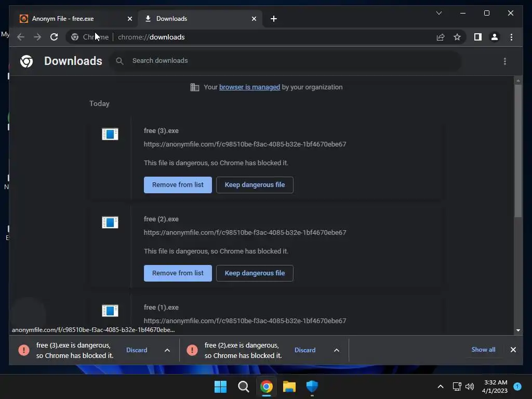532x399 pixels.
Task: Open Windows taskbar search
Action: tap(243, 387)
